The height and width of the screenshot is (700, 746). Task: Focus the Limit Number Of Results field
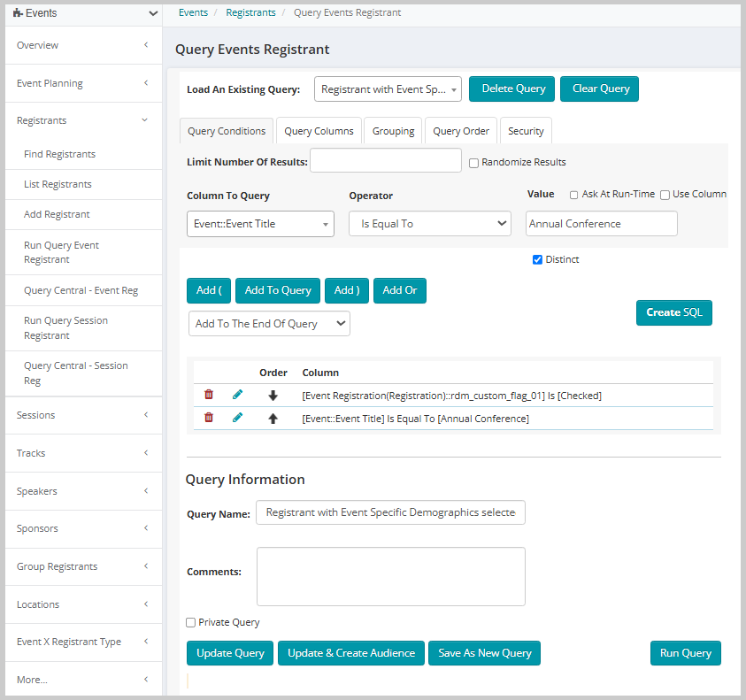pyautogui.click(x=386, y=160)
